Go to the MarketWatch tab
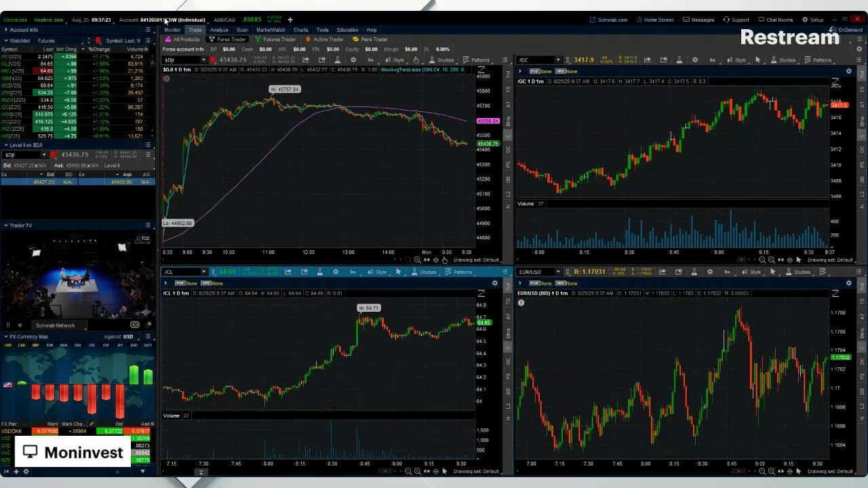 click(271, 30)
